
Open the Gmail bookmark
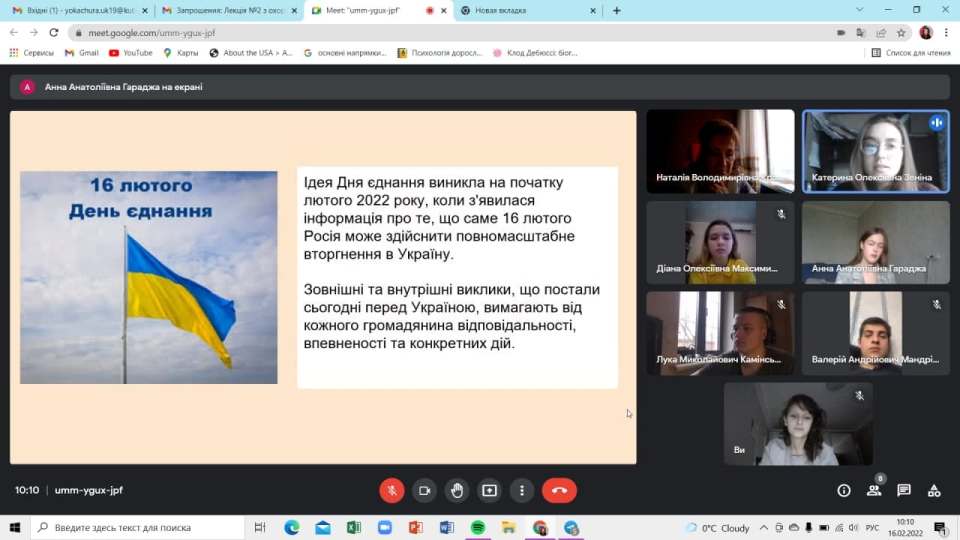pyautogui.click(x=82, y=53)
